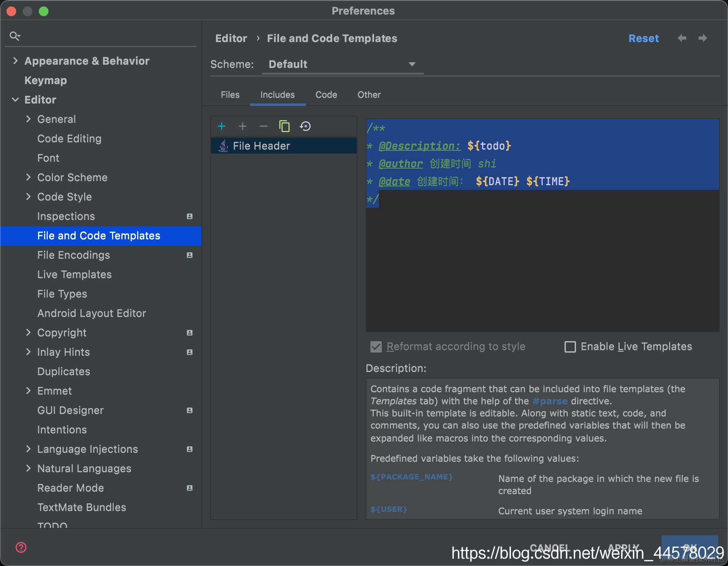728x566 pixels.
Task: Click the Revert to Original Template icon
Action: click(x=305, y=126)
